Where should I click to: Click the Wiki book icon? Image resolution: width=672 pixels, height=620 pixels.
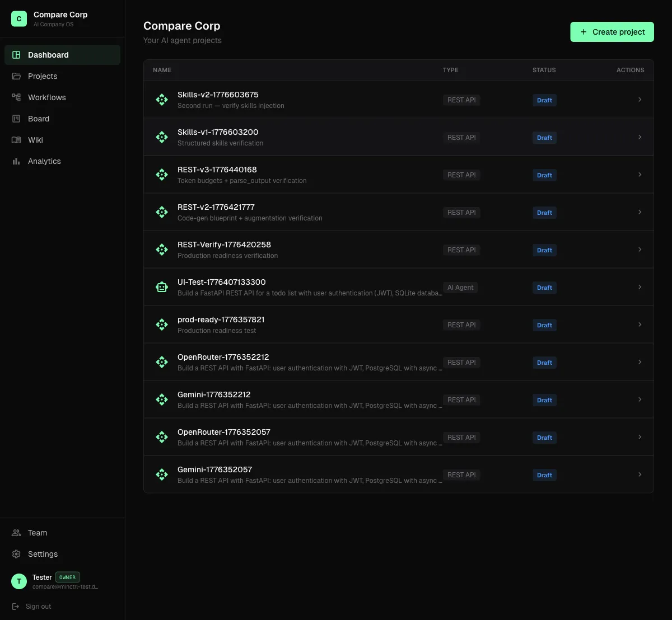pyautogui.click(x=16, y=140)
